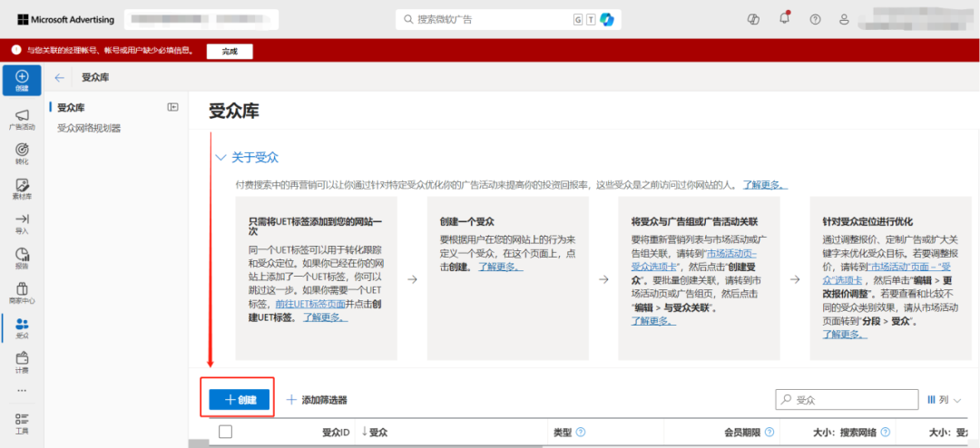The width and height of the screenshot is (980, 448).
Task: Open 受众网络规划器 in the side navigation
Action: click(89, 128)
